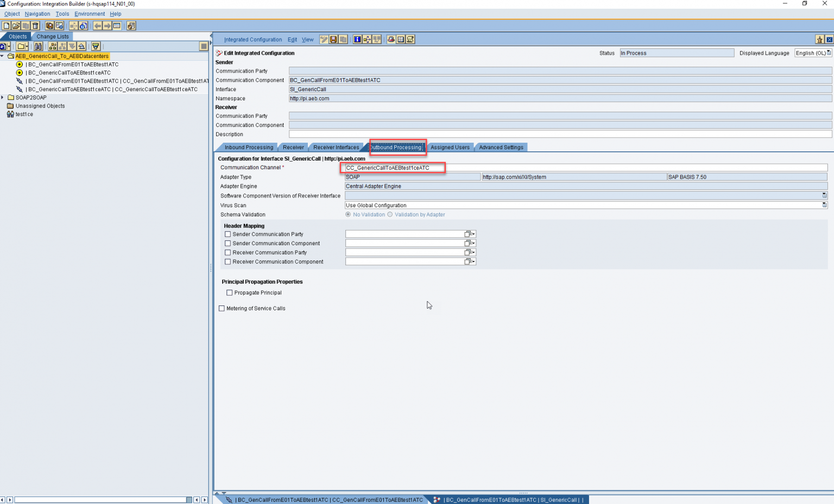Image resolution: width=834 pixels, height=504 pixels.
Task: Select the Validation by Adapter option
Action: [x=389, y=214]
